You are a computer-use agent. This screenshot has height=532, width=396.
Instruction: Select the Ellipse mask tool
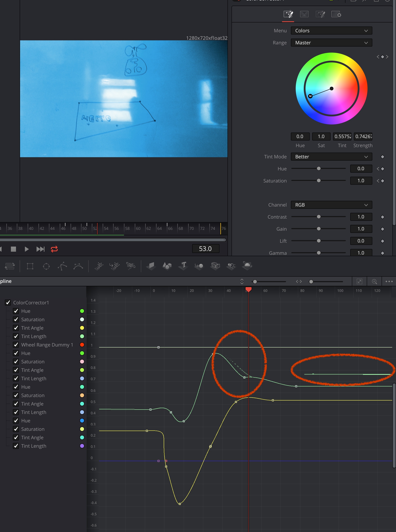point(46,266)
